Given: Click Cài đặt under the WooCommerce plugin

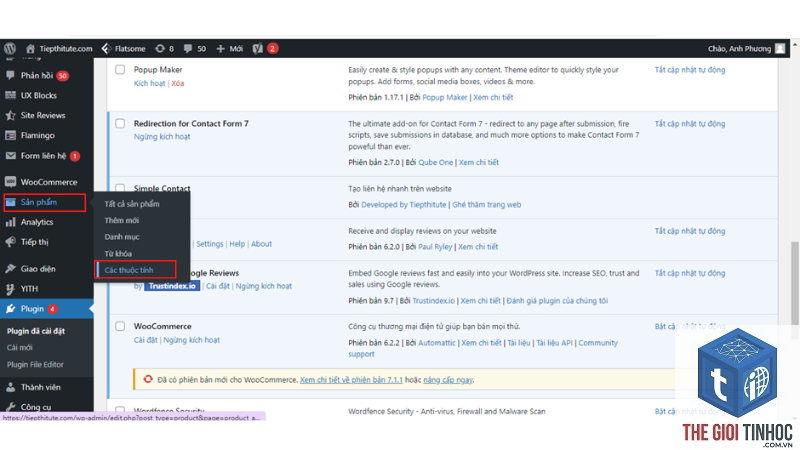Looking at the screenshot, I should [x=145, y=340].
